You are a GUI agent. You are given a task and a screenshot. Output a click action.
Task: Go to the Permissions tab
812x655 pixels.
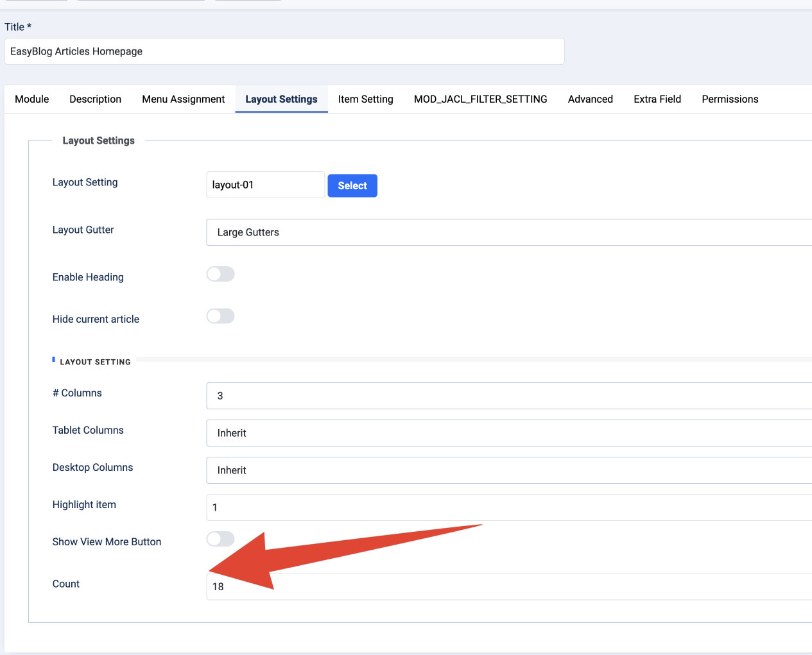[730, 99]
